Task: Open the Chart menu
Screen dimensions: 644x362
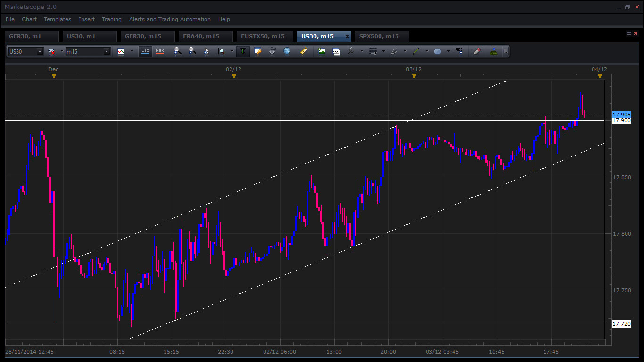Action: click(x=29, y=19)
